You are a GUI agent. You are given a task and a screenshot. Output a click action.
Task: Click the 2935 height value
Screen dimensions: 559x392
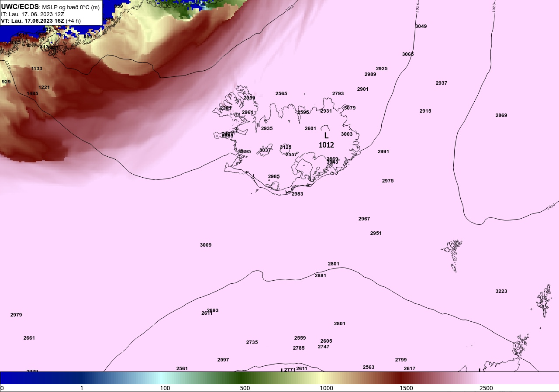point(267,128)
